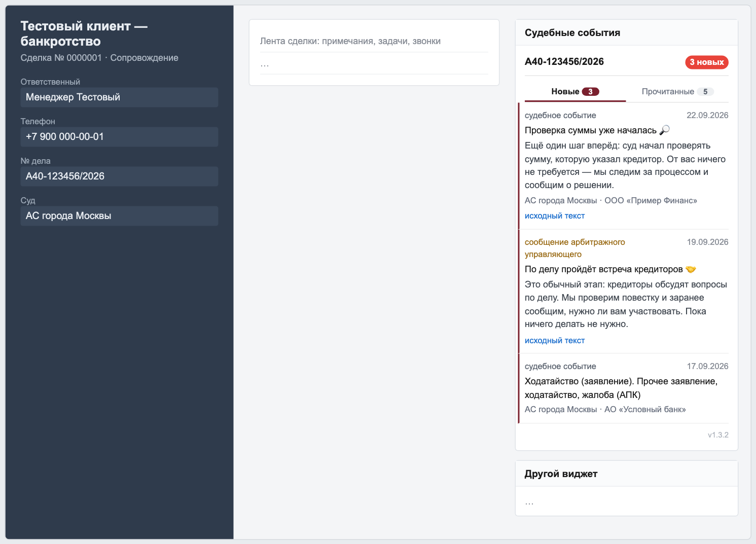The height and width of the screenshot is (544, 756).
Task: Click the deal feed note input area
Action: pyautogui.click(x=374, y=41)
